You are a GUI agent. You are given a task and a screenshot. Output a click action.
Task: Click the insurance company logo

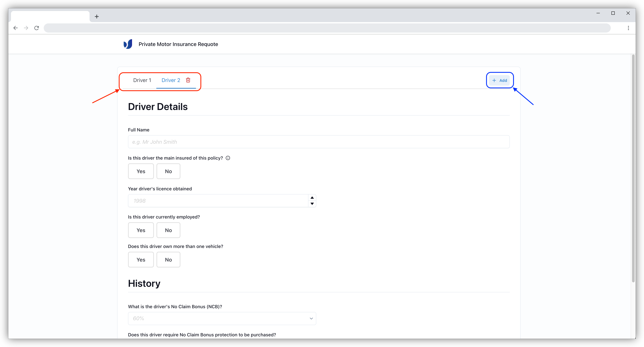tap(128, 44)
